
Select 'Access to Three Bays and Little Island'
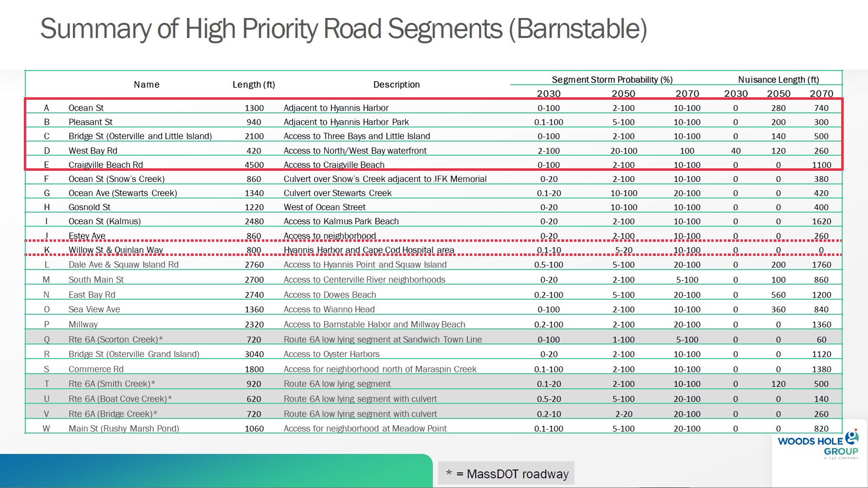pyautogui.click(x=357, y=136)
